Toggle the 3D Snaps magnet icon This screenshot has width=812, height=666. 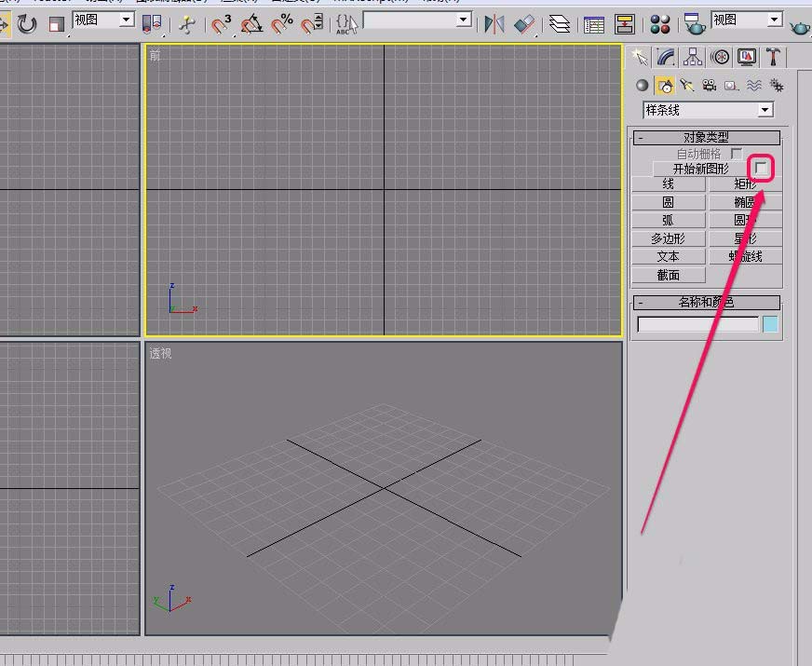click(222, 24)
